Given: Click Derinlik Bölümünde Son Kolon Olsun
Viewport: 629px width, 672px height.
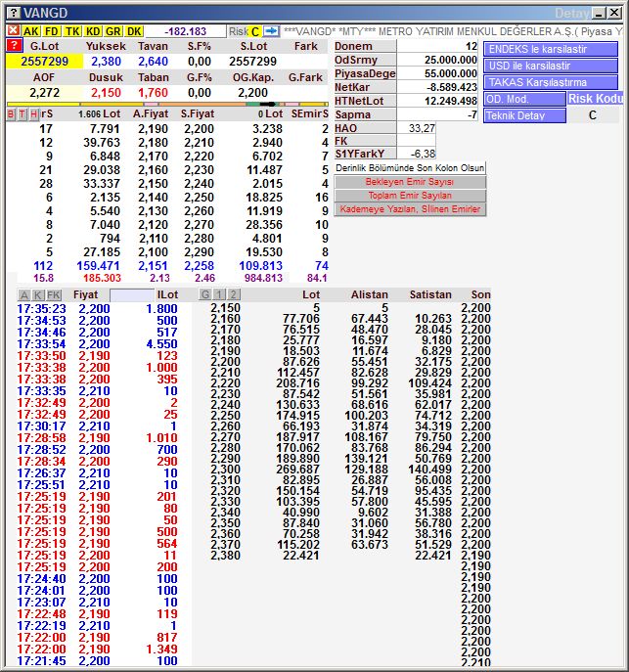Looking at the screenshot, I should (410, 168).
